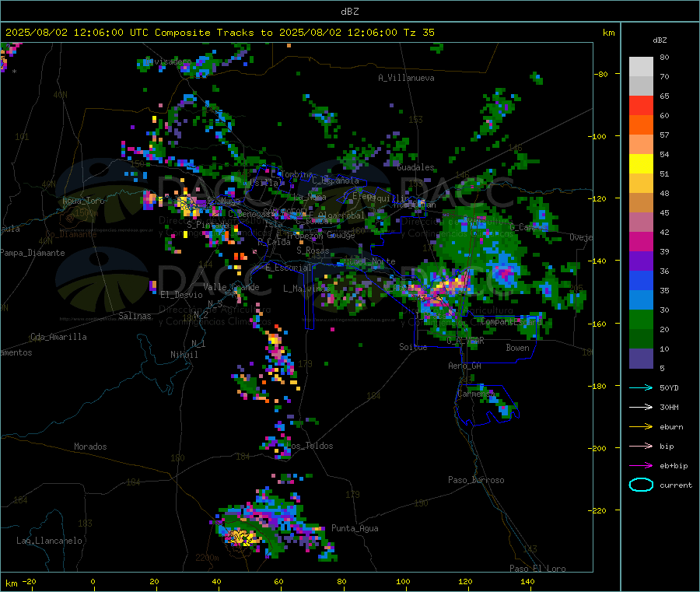Select the indigo 5-10 dBZ legend color
Image resolution: width=700 pixels, height=592 pixels.
pos(641,359)
